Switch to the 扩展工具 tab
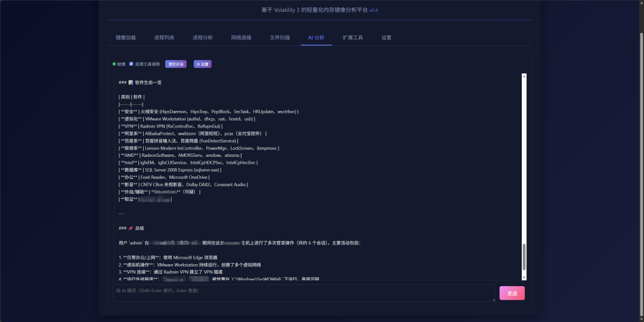This screenshot has width=644, height=322. (353, 38)
